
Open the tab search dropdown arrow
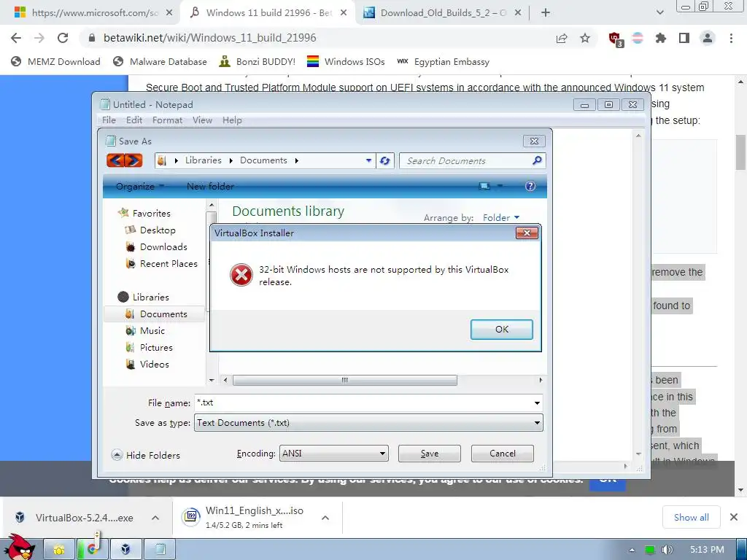659,13
